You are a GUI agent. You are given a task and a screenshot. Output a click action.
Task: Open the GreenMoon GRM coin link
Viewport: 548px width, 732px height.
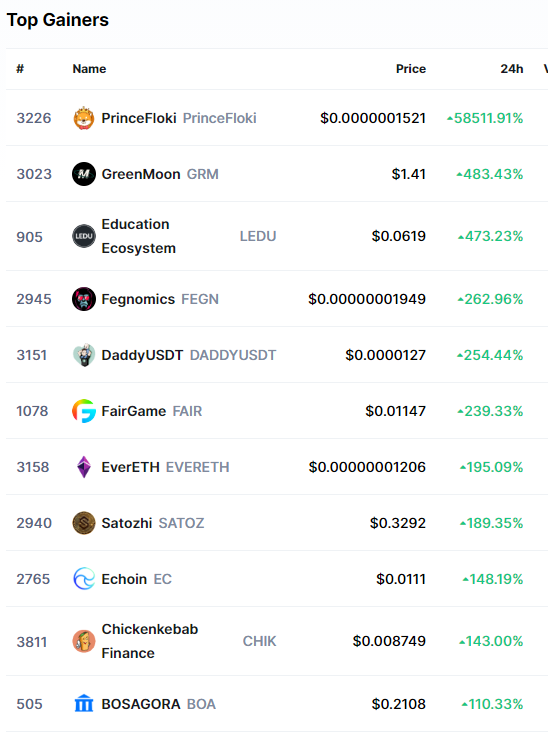point(160,174)
